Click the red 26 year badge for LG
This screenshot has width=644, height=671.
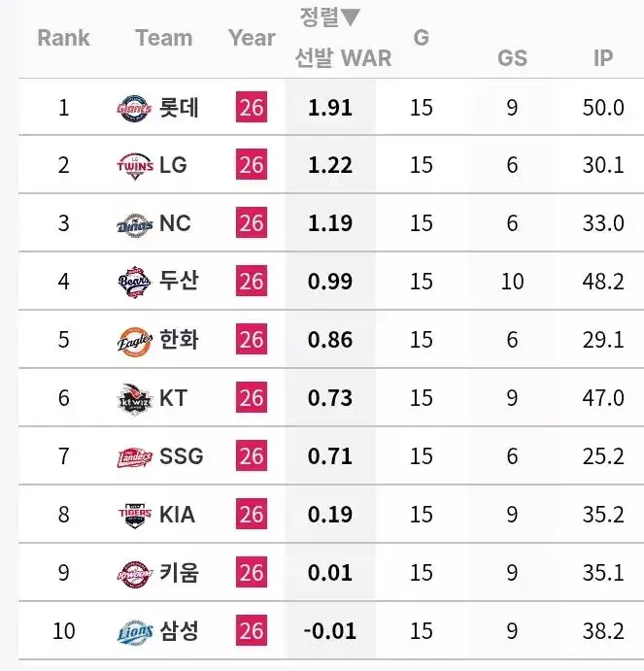(x=251, y=166)
